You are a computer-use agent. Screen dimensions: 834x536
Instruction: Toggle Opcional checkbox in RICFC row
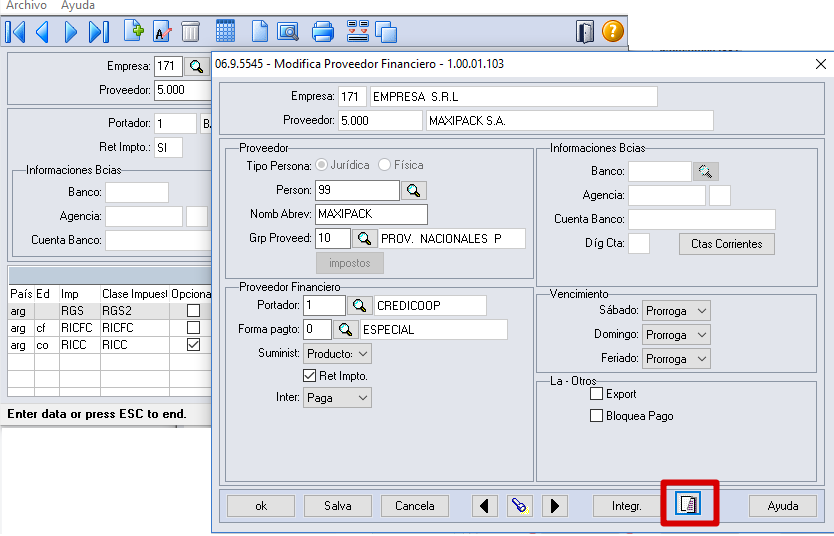[194, 328]
